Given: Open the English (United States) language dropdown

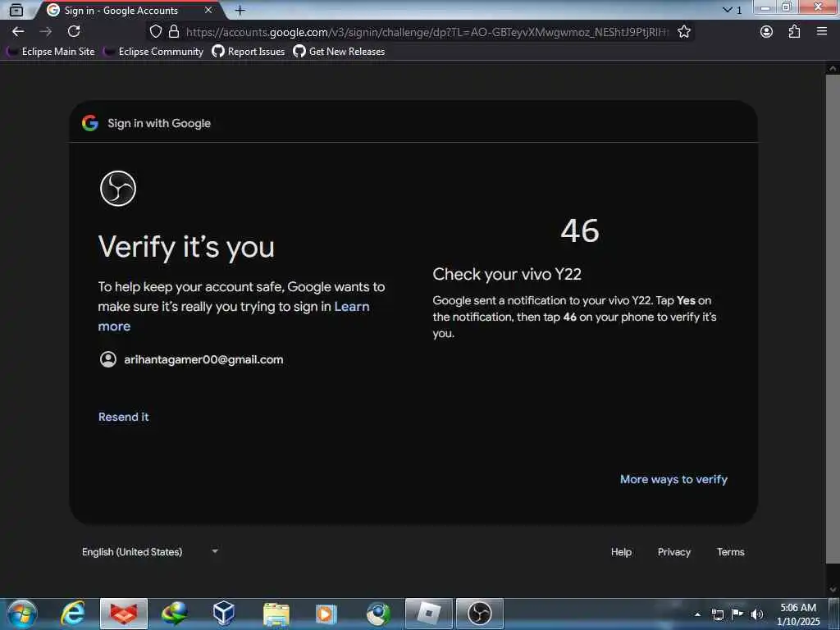Looking at the screenshot, I should click(x=150, y=552).
